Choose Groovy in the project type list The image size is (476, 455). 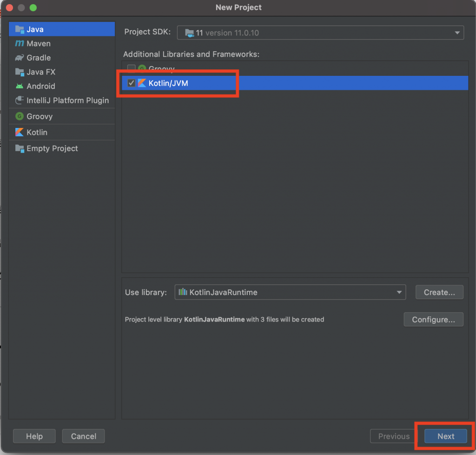click(x=62, y=116)
